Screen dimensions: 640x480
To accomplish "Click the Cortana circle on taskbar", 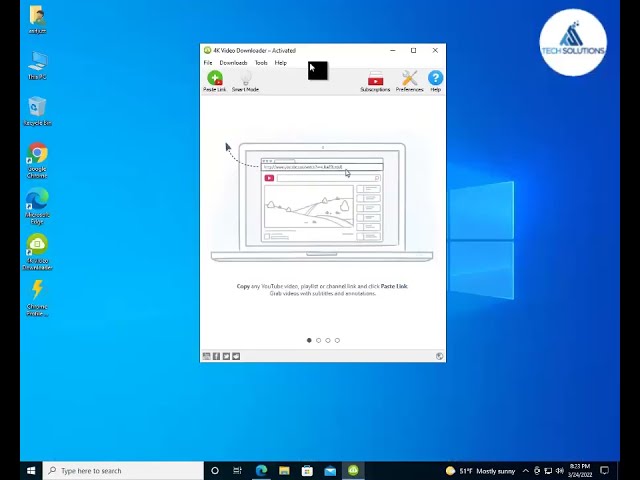I will point(215,471).
